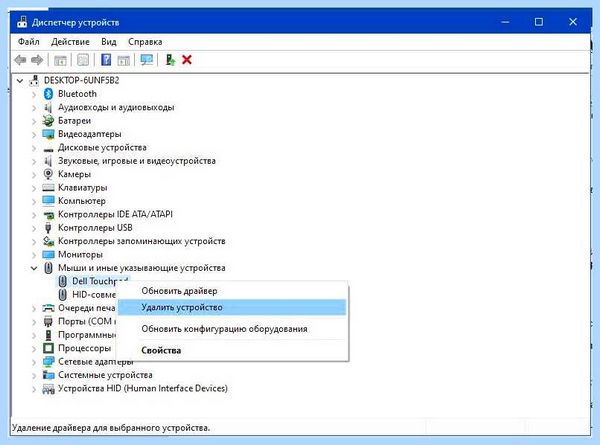Select the Dell Touchpad device row
The width and height of the screenshot is (600, 445).
[94, 281]
